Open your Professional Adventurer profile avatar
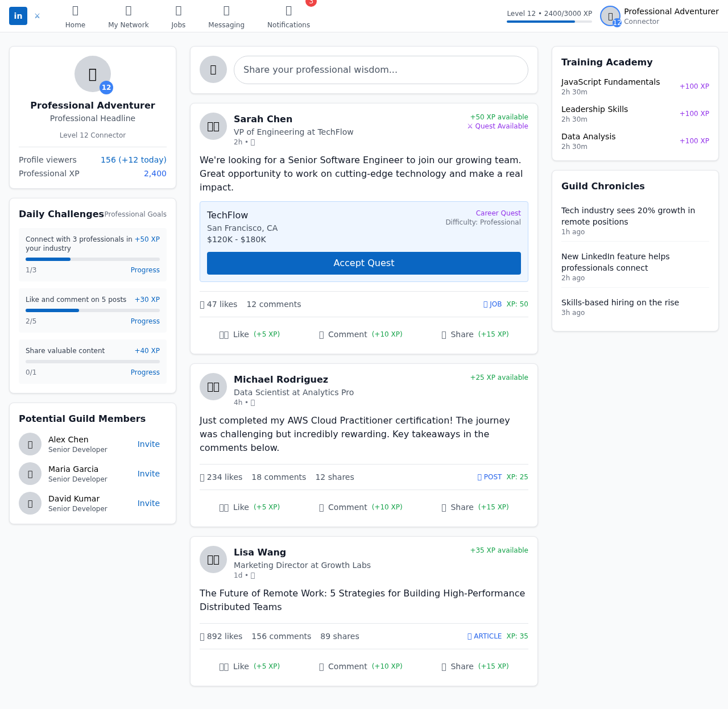 click(609, 16)
